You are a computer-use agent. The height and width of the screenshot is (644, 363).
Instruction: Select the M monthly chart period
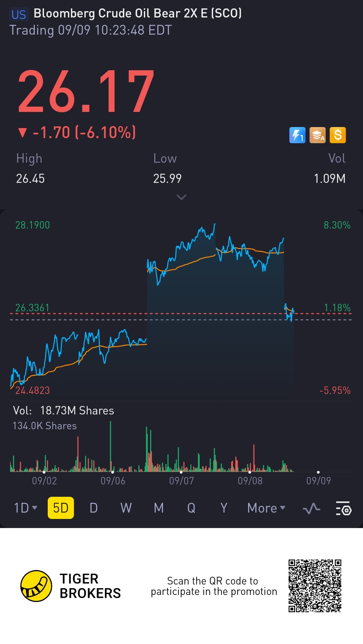159,508
